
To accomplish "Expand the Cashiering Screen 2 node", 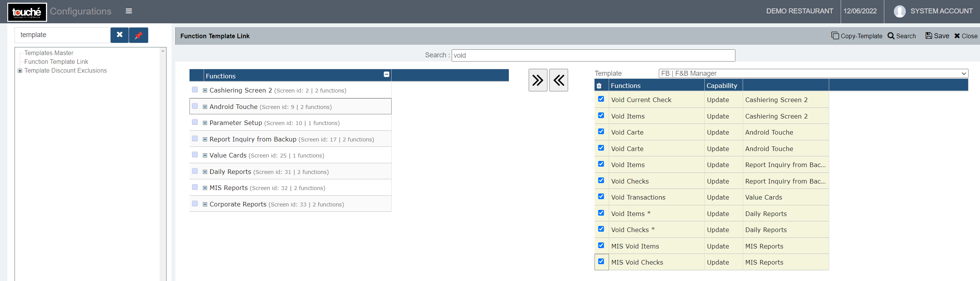I will [x=205, y=91].
